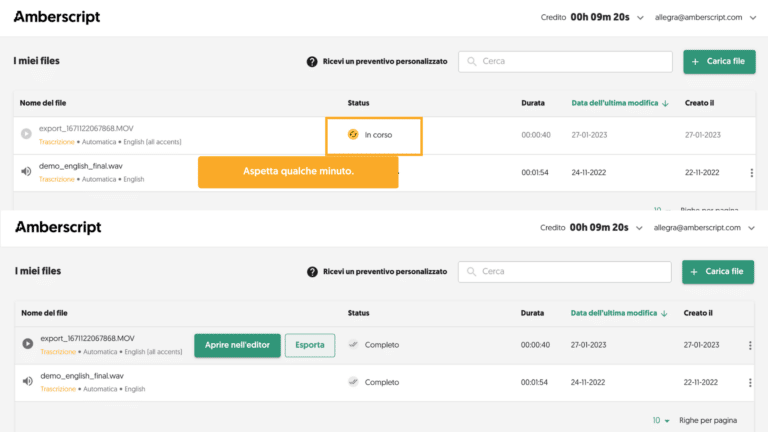Open the three-dot menu beside the In corso list's demo file
The image size is (768, 432).
pos(751,173)
